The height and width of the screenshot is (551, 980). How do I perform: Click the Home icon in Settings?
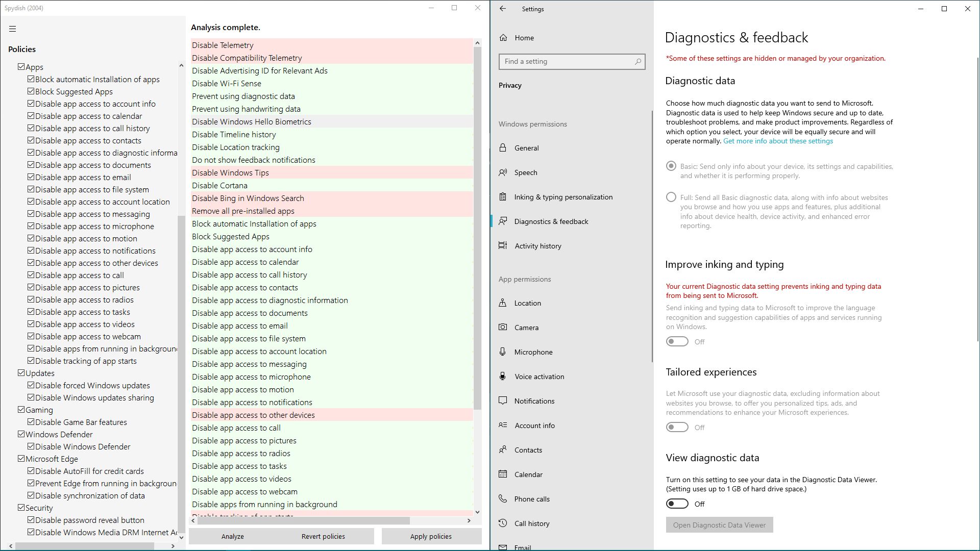point(503,38)
